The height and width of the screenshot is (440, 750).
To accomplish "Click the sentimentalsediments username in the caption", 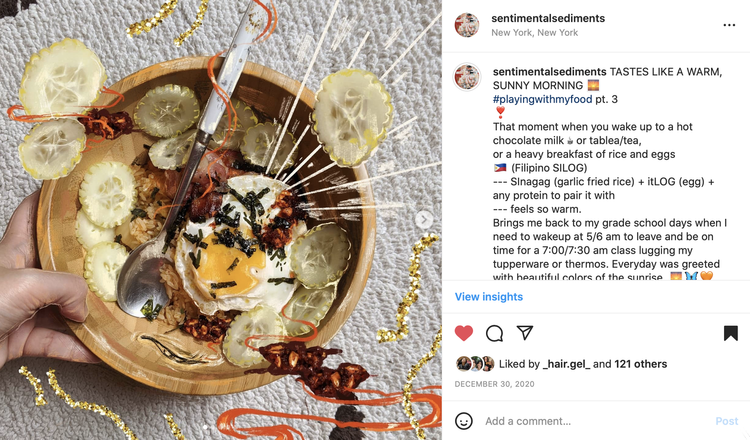I will pyautogui.click(x=549, y=72).
